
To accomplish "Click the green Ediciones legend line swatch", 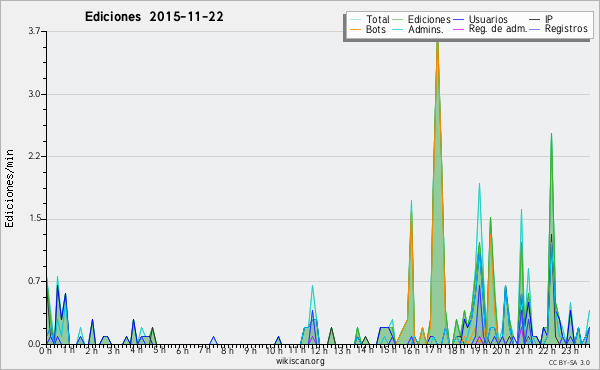I will [398, 20].
